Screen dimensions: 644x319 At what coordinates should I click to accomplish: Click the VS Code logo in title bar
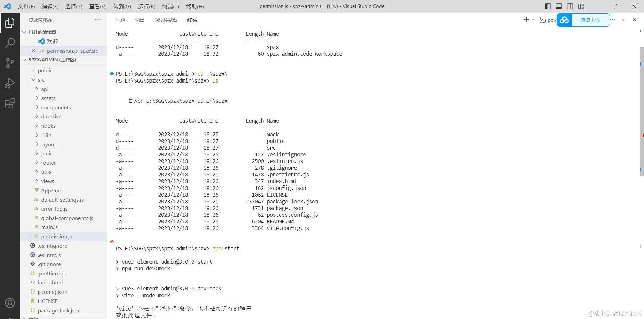click(7, 6)
